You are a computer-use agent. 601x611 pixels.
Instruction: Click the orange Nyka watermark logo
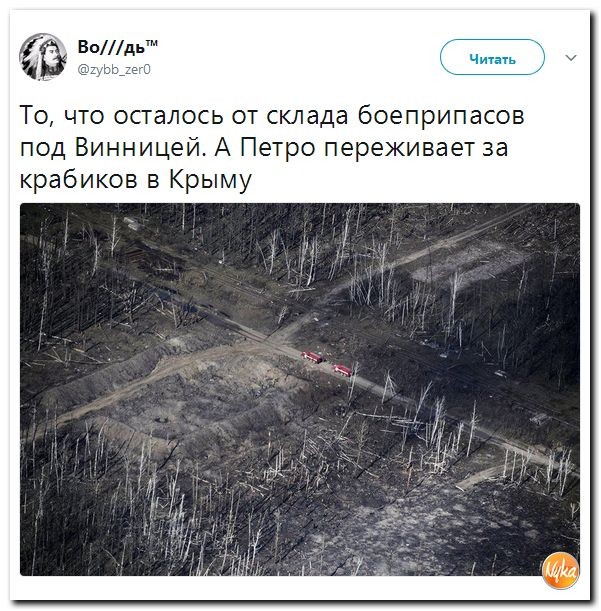click(x=561, y=571)
